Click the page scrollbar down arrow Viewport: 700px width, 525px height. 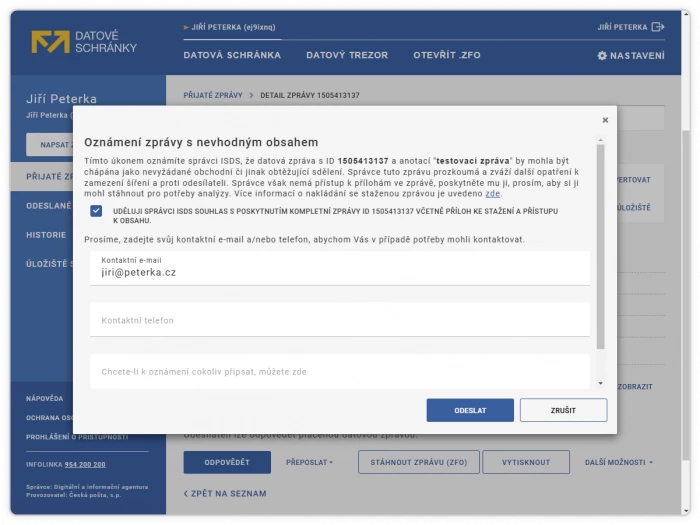click(x=686, y=511)
